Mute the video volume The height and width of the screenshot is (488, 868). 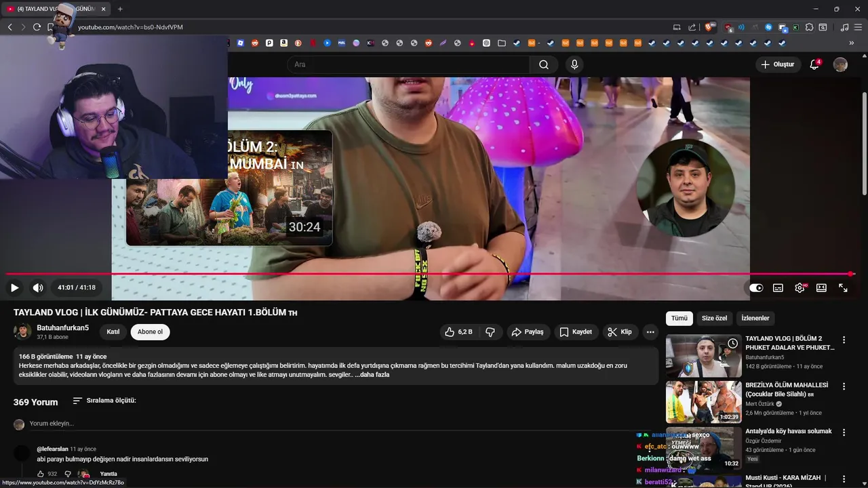coord(38,287)
